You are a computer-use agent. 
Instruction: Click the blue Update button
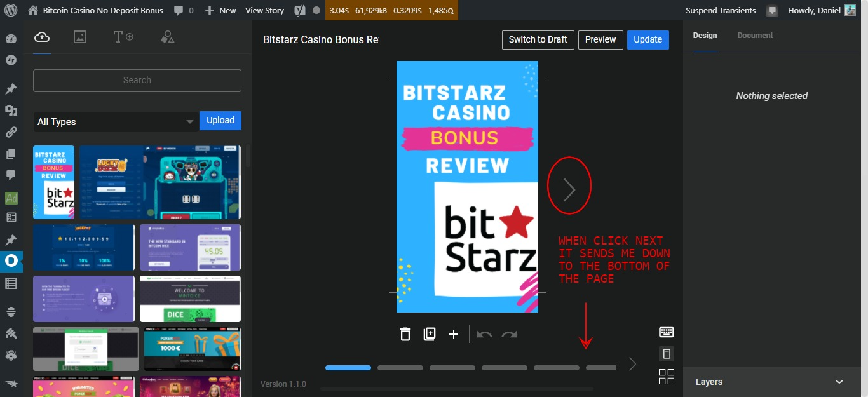pos(648,39)
